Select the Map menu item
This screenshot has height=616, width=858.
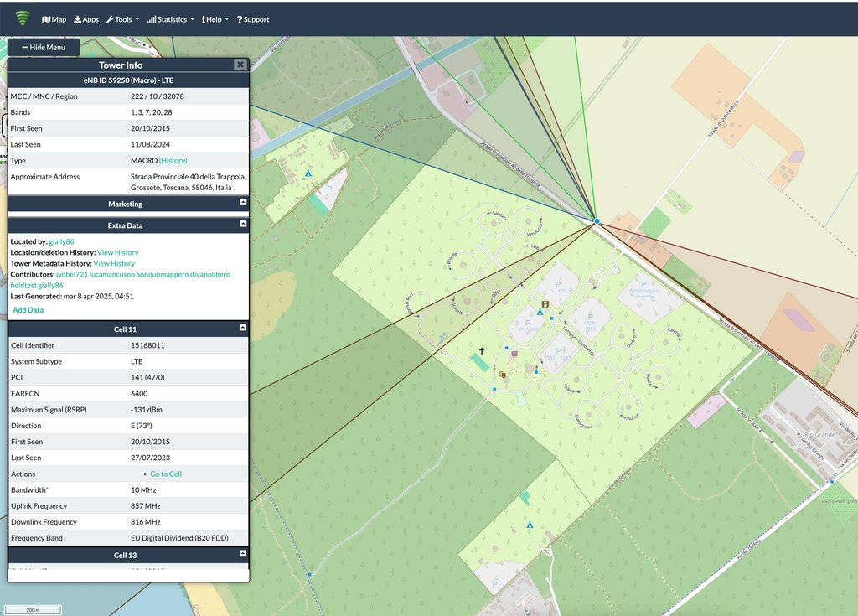click(x=54, y=19)
